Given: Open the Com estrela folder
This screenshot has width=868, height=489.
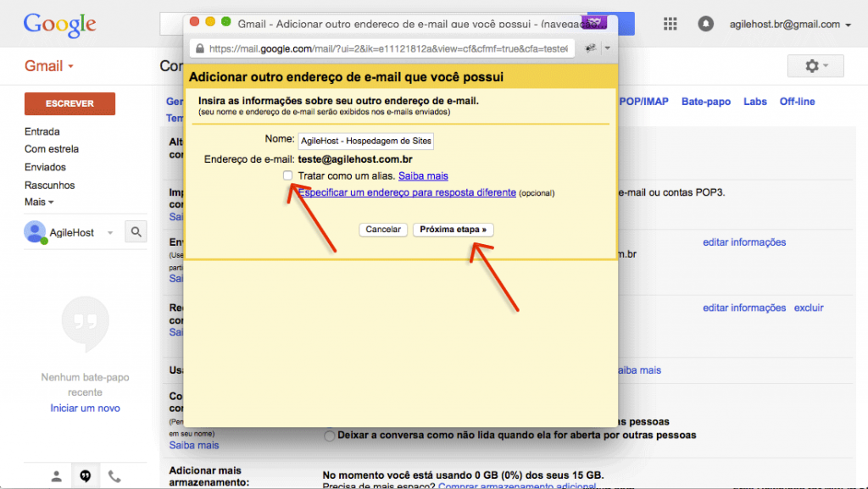Looking at the screenshot, I should pos(52,149).
